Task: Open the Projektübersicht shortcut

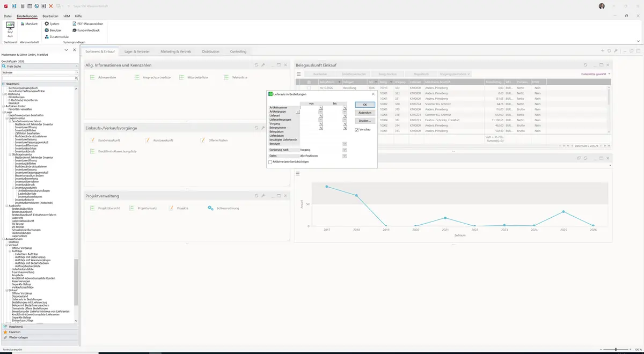Action: 105,208
